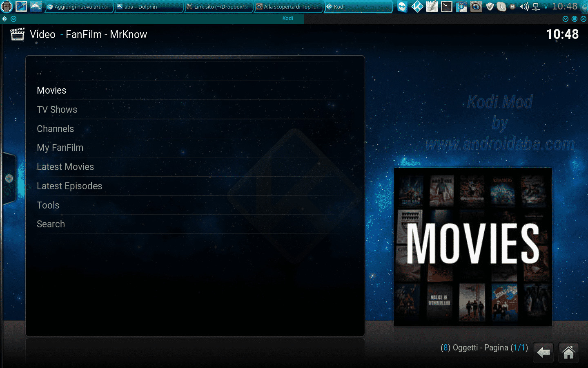Open the Movies category
The width and height of the screenshot is (588, 368).
pos(195,90)
